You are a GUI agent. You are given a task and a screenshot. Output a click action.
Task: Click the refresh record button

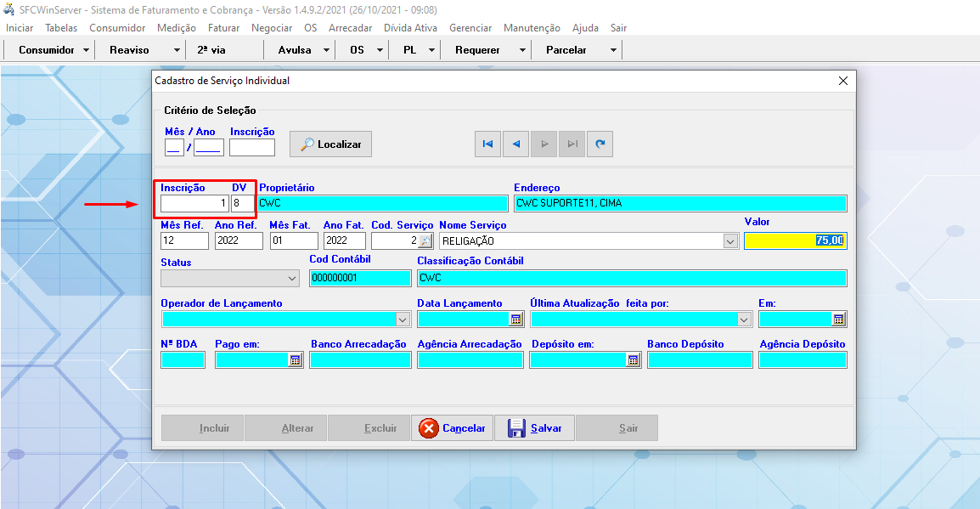[x=600, y=144]
